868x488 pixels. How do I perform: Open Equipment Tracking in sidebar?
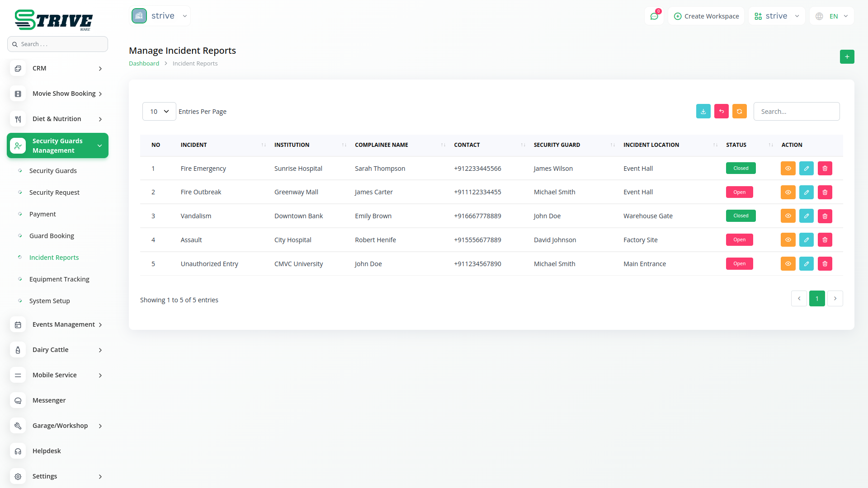click(59, 279)
